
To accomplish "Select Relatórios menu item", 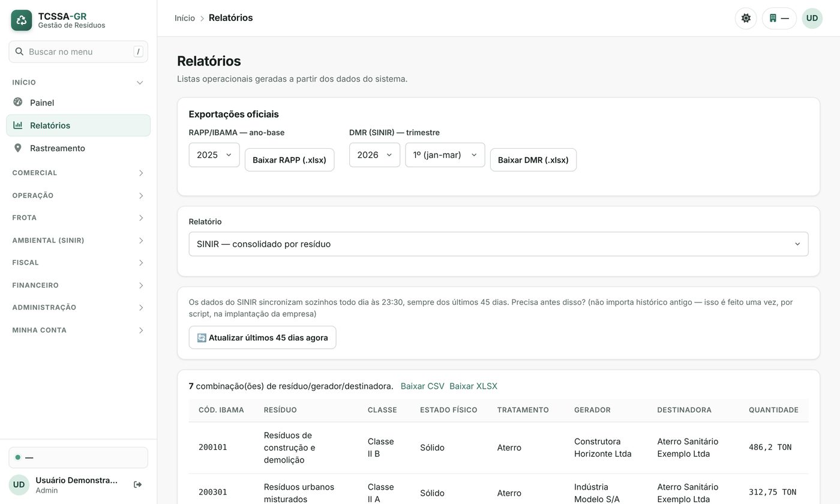I will (x=78, y=125).
